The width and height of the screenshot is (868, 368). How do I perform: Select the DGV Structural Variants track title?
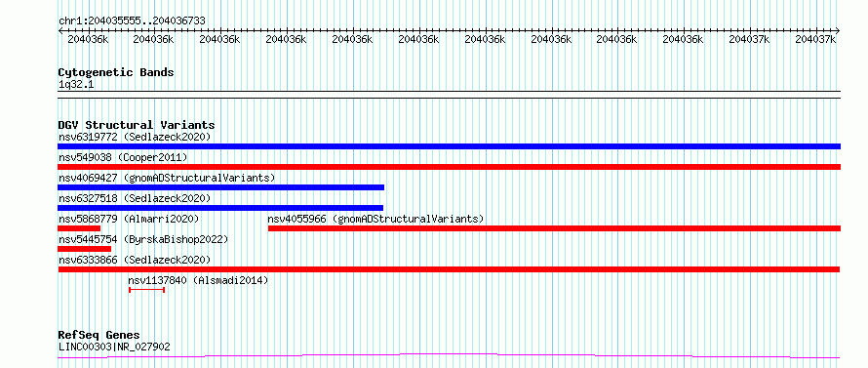coord(137,125)
